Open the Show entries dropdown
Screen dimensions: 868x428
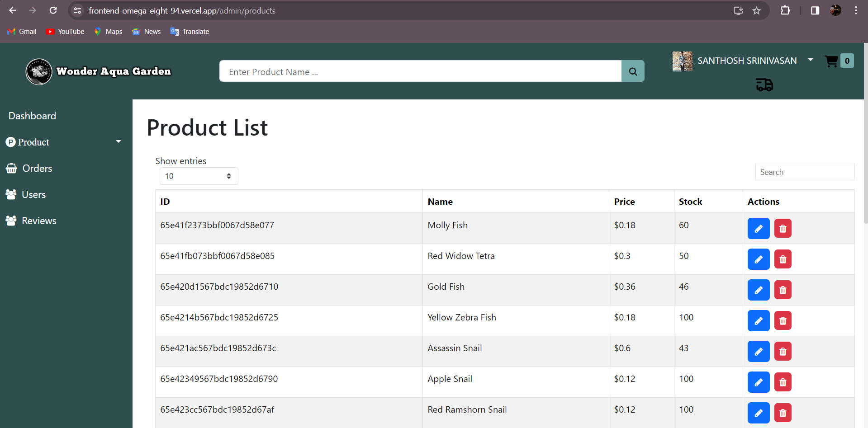pos(199,176)
